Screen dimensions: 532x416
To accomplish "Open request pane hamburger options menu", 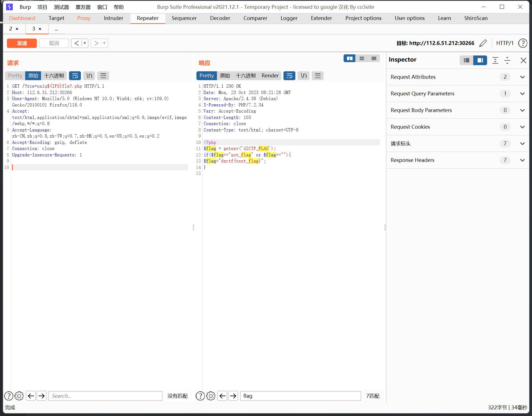I will 103,76.
